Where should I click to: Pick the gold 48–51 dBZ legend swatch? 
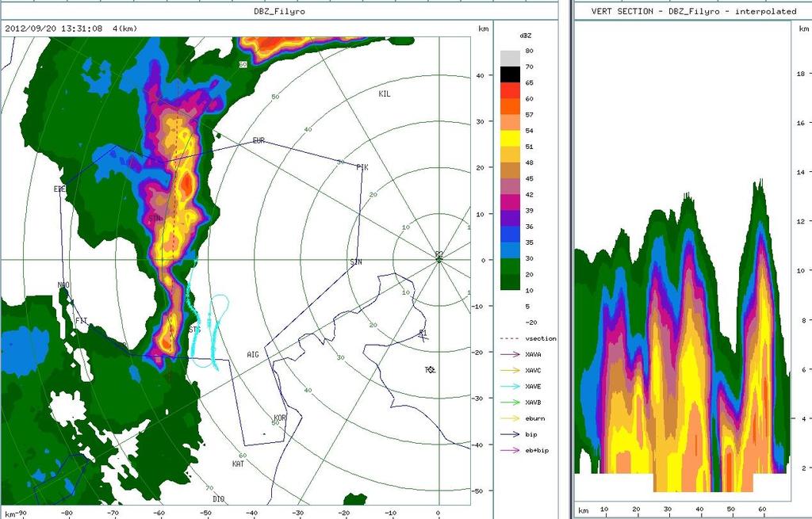[510, 155]
